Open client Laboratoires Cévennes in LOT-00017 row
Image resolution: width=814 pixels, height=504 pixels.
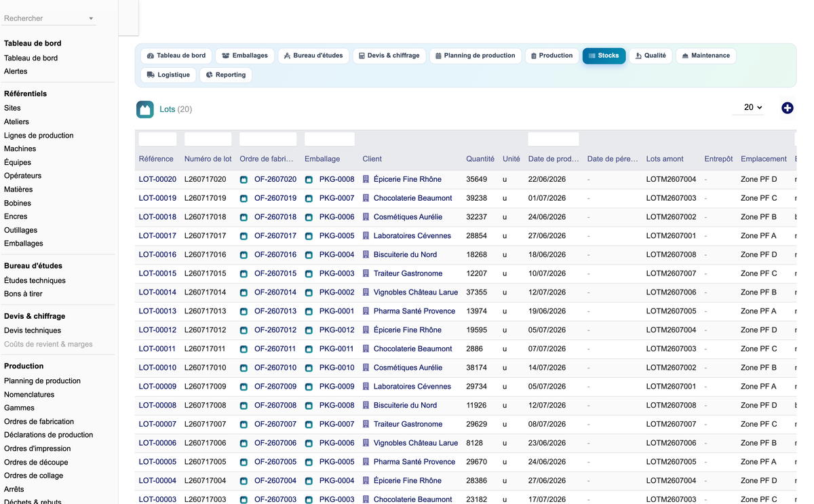click(x=412, y=236)
